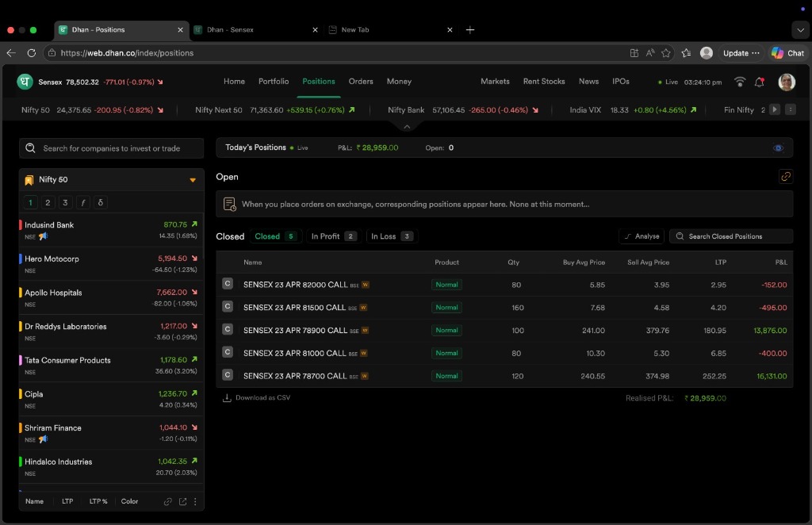The image size is (812, 525).
Task: Open the Markets page
Action: coord(495,82)
